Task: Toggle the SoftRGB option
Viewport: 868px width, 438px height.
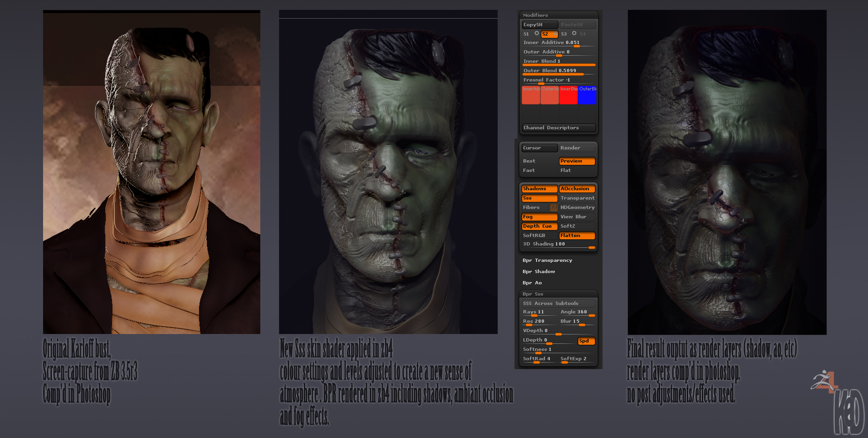Action: 539,236
